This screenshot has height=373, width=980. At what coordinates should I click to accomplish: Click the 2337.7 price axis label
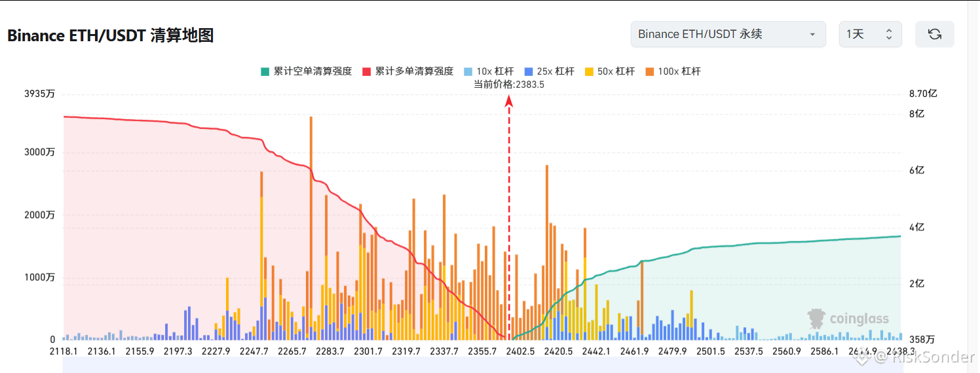[443, 351]
